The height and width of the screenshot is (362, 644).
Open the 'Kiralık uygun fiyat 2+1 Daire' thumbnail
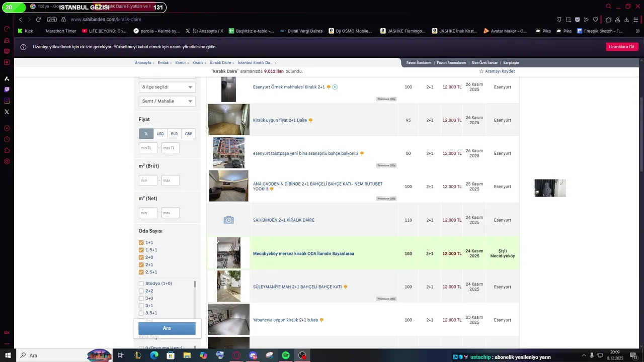coord(228,120)
